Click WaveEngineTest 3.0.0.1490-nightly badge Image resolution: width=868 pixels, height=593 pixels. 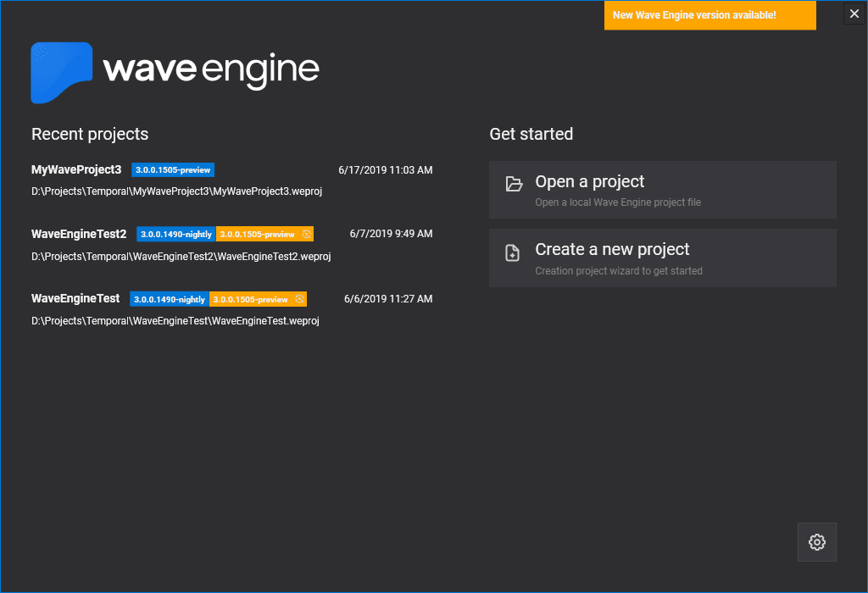(170, 299)
